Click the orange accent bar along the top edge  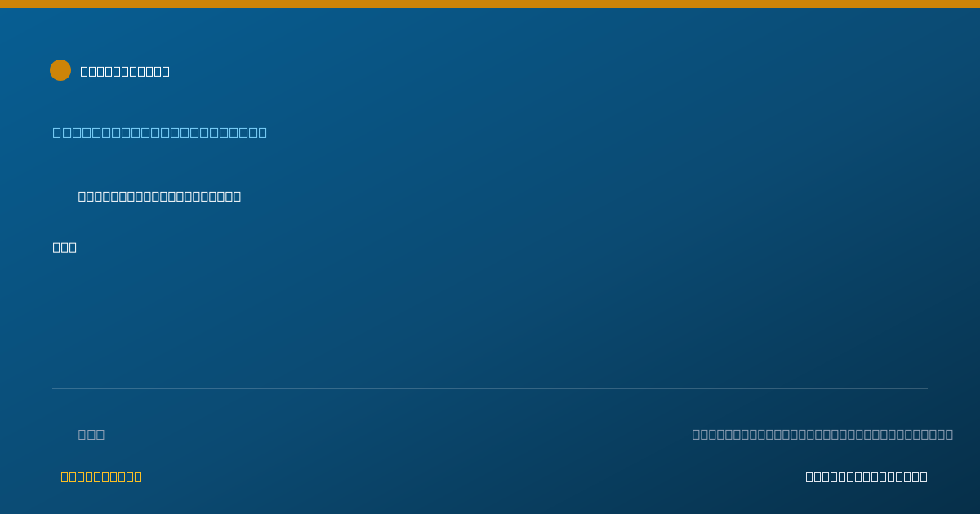(x=490, y=4)
